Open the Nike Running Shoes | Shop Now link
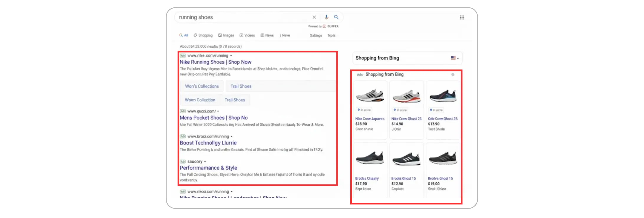Viewport: 644px width, 218px height. coord(216,62)
